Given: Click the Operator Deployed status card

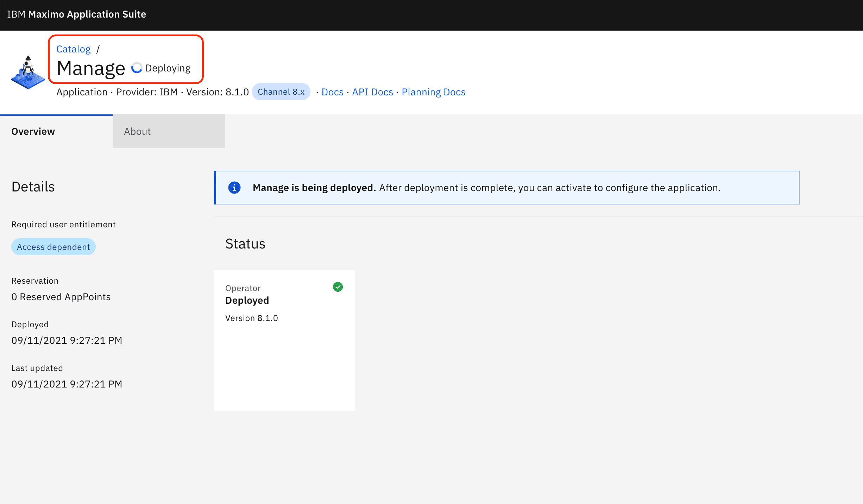Looking at the screenshot, I should 284,340.
